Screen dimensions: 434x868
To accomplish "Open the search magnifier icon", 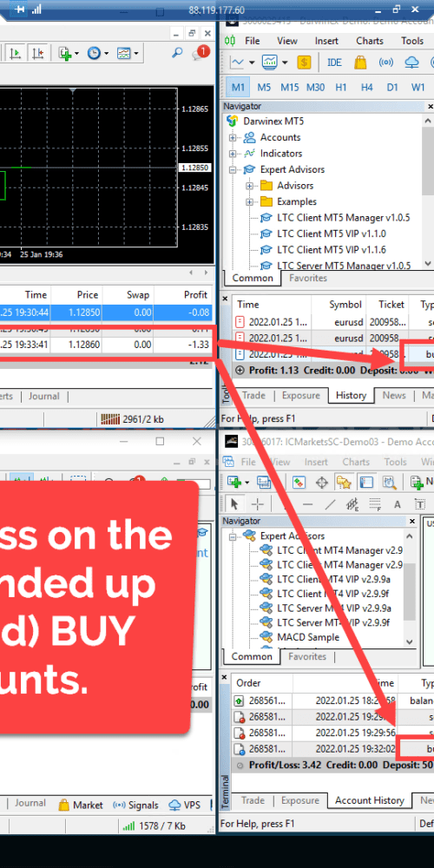I will 177,53.
